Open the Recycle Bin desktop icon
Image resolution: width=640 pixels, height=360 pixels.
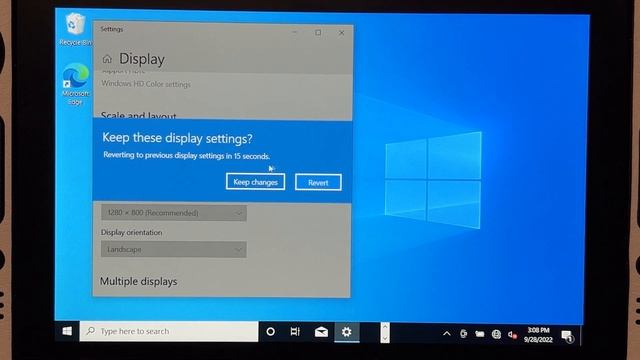pyautogui.click(x=75, y=30)
